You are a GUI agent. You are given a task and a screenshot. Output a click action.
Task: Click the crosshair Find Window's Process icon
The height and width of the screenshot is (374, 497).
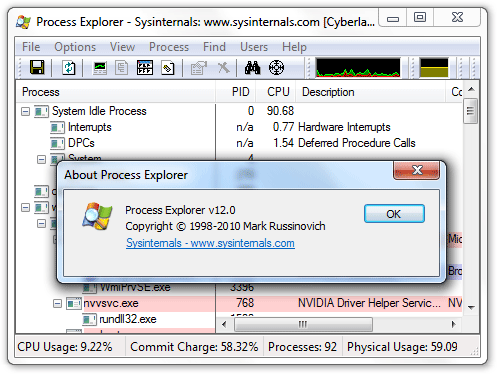tap(276, 68)
